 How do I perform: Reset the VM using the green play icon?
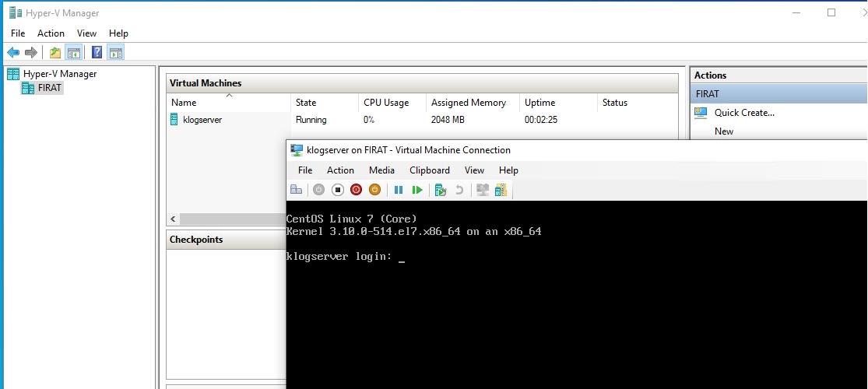click(417, 190)
